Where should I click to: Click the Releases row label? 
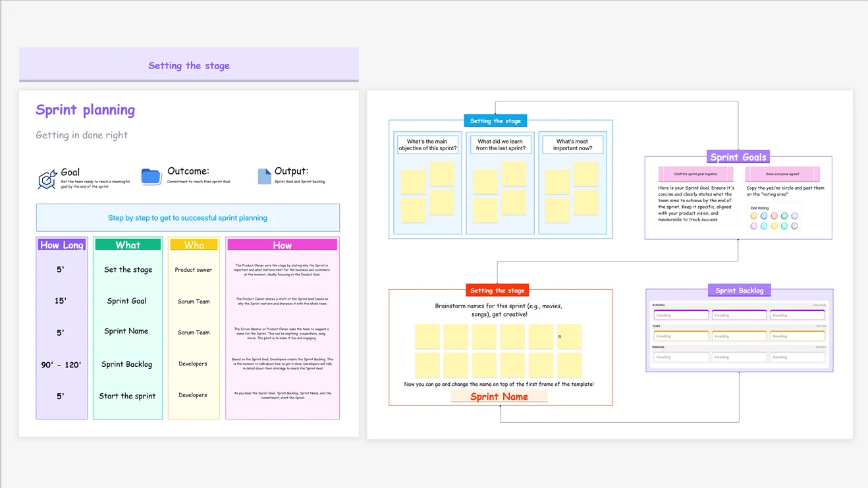pyautogui.click(x=658, y=347)
